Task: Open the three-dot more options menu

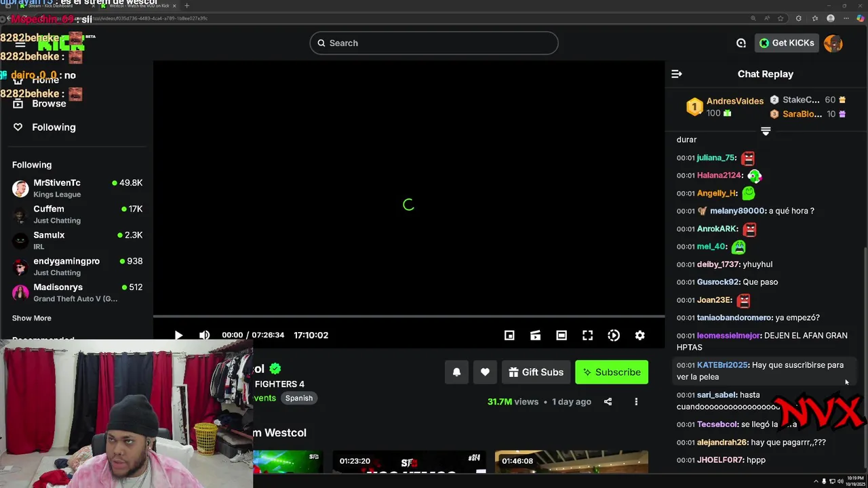Action: (x=636, y=401)
